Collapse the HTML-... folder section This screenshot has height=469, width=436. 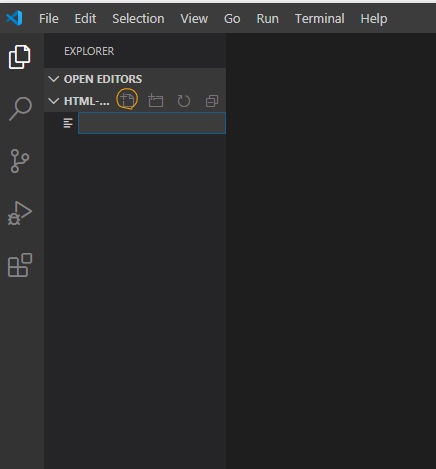click(53, 101)
